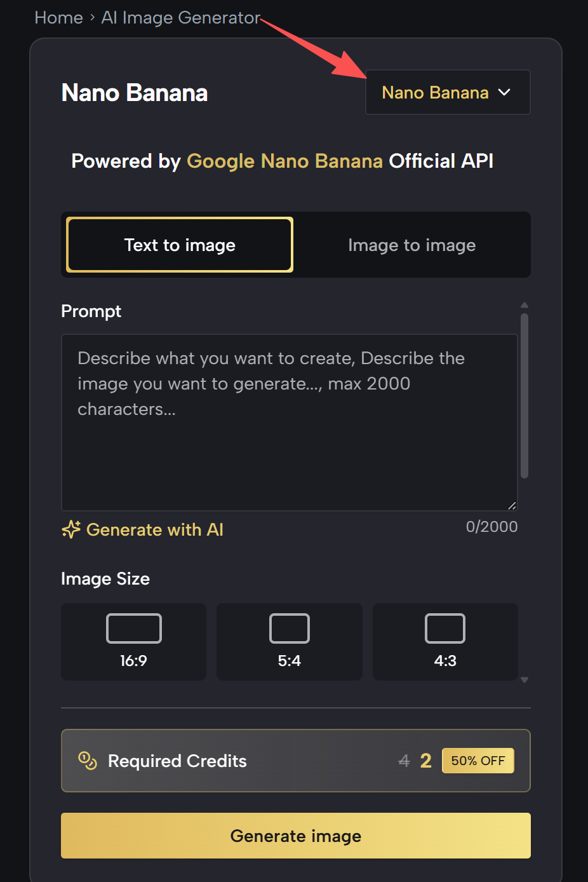Go to Home breadcrumb link
The height and width of the screenshot is (882, 588).
(x=58, y=18)
